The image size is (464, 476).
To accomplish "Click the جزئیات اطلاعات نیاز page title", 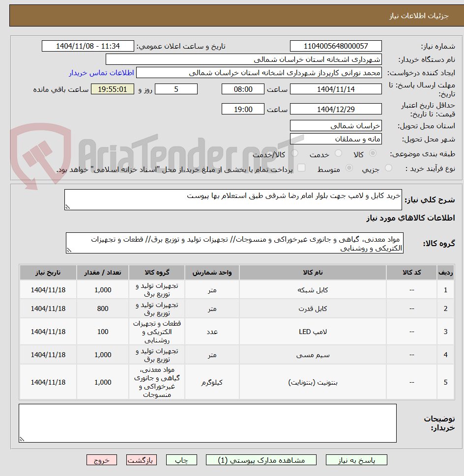I will coord(419,16).
